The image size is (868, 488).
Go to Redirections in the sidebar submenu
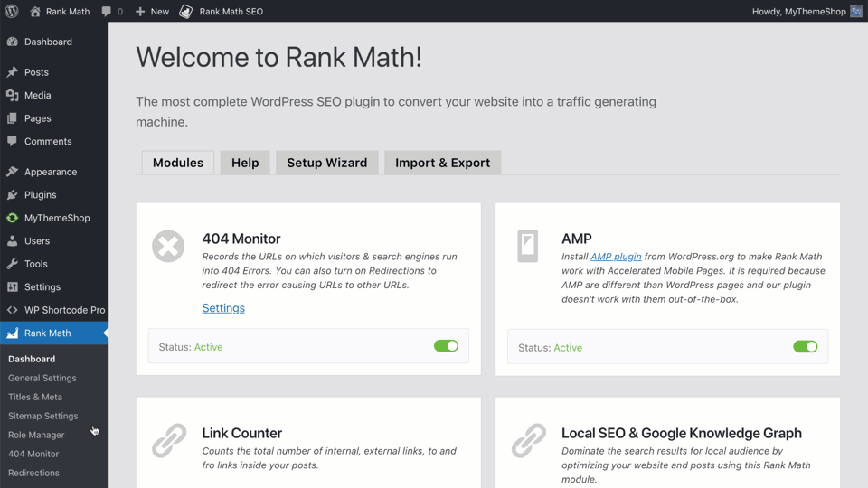tap(33, 473)
